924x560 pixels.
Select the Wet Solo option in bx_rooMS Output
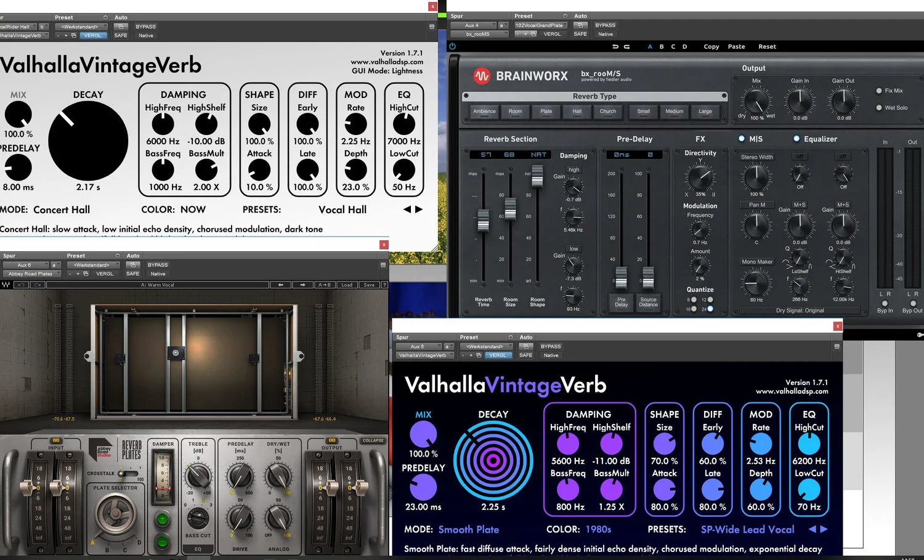pyautogui.click(x=879, y=107)
